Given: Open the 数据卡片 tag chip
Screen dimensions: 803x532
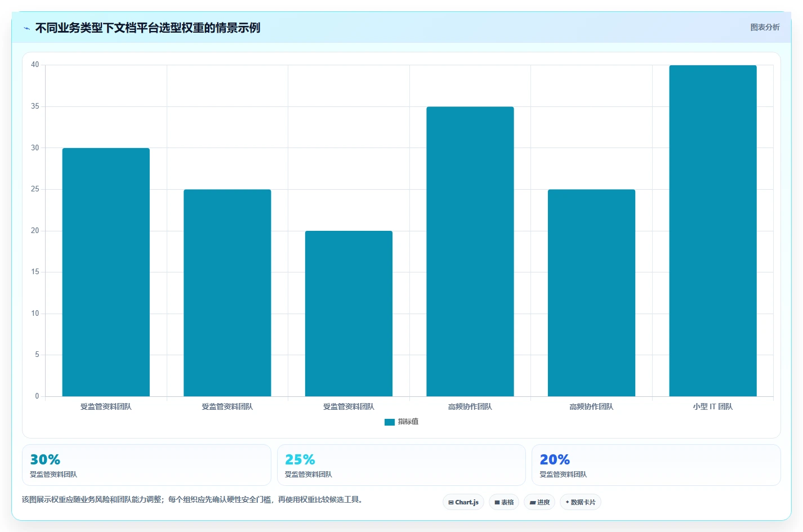Looking at the screenshot, I should click(x=581, y=502).
